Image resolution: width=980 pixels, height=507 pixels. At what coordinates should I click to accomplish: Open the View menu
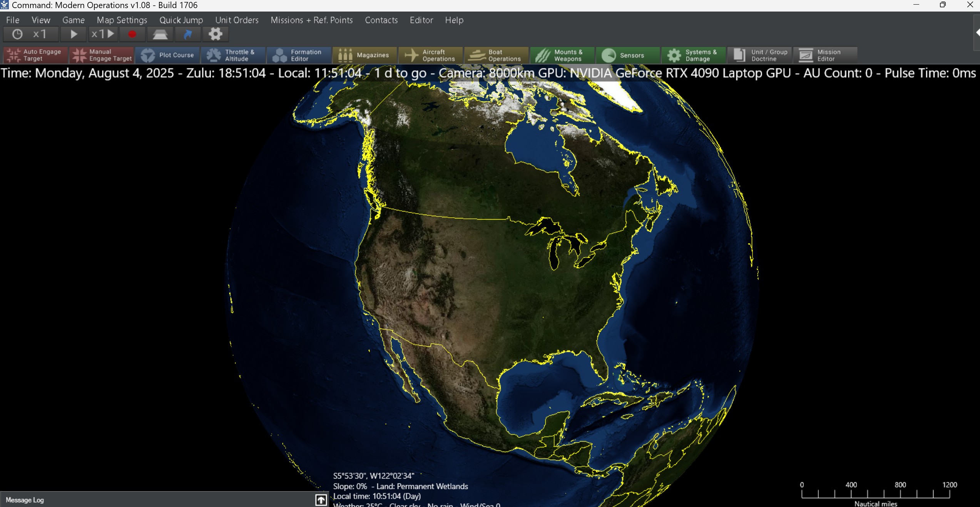coord(41,20)
